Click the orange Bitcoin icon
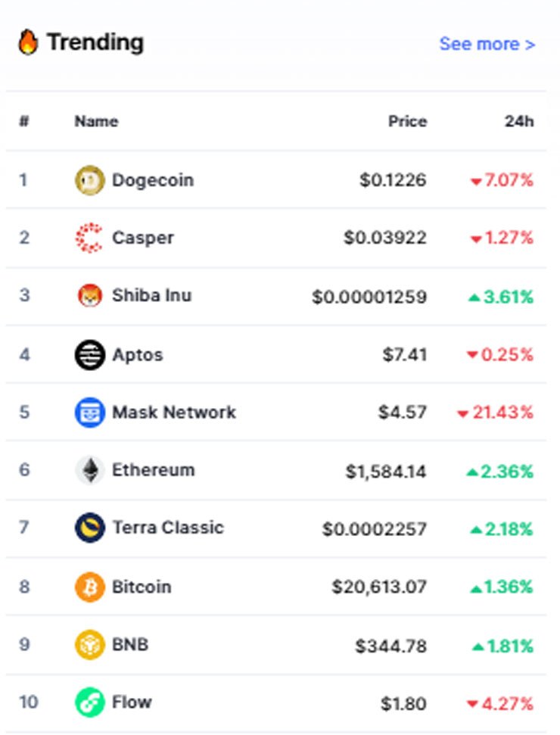 pyautogui.click(x=89, y=587)
